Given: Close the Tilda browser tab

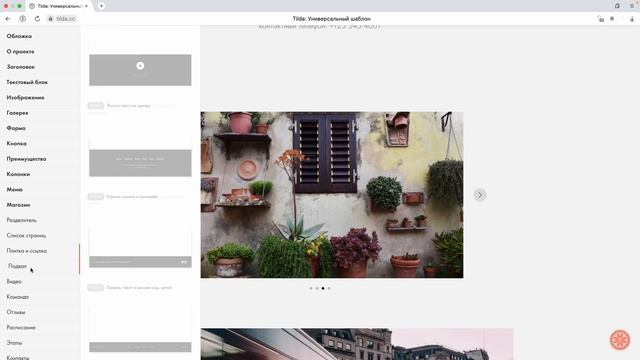Looking at the screenshot, I should pyautogui.click(x=86, y=6).
